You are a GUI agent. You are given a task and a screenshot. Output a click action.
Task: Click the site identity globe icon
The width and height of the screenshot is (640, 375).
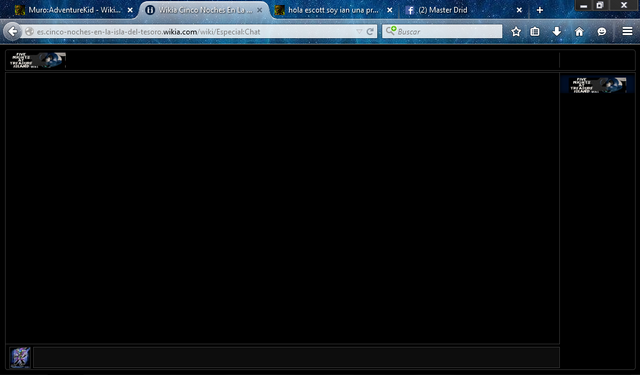29,31
